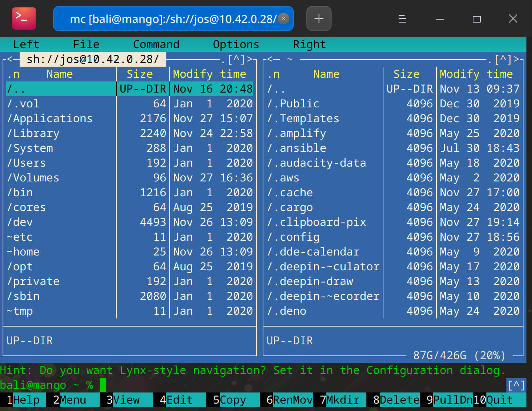Viewport: 532px width, 411px height.
Task: Click the terminal app icon
Action: (24, 18)
